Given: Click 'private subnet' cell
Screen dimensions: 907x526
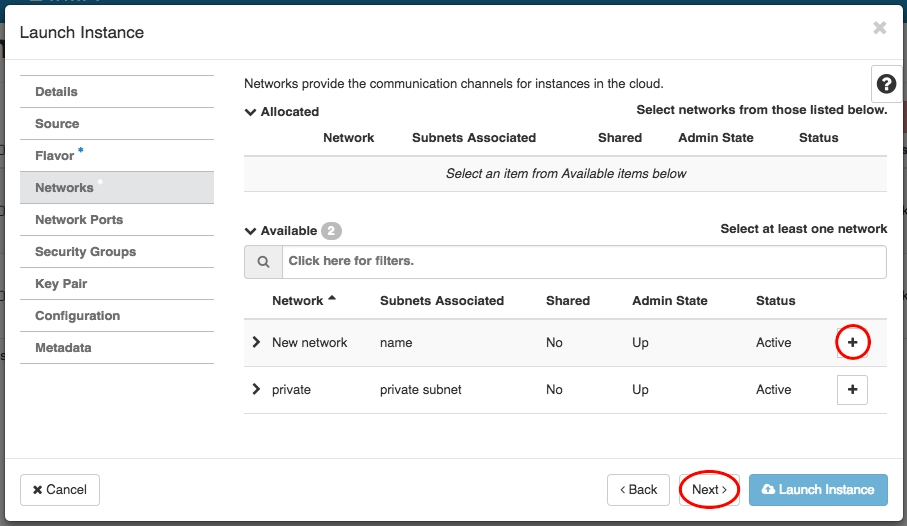Looking at the screenshot, I should 421,389.
